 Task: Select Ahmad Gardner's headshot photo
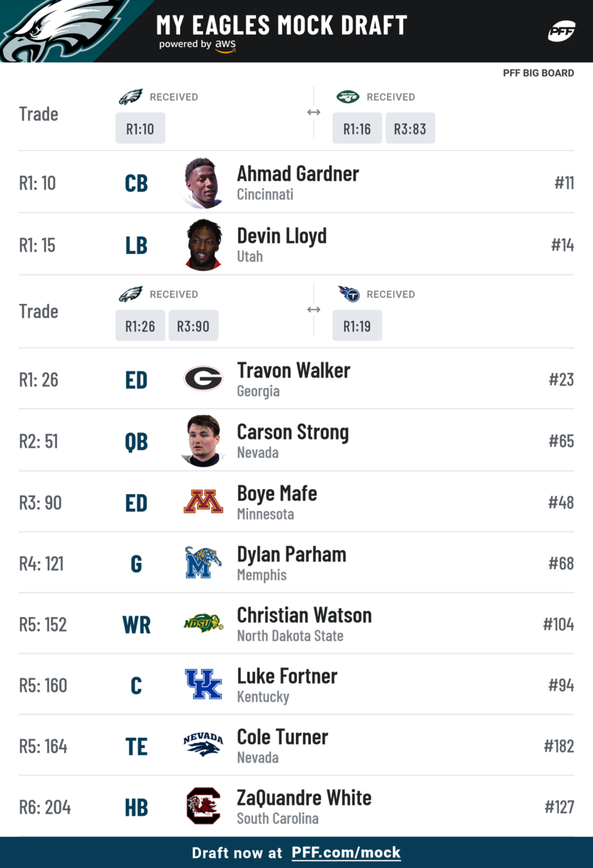click(x=203, y=183)
